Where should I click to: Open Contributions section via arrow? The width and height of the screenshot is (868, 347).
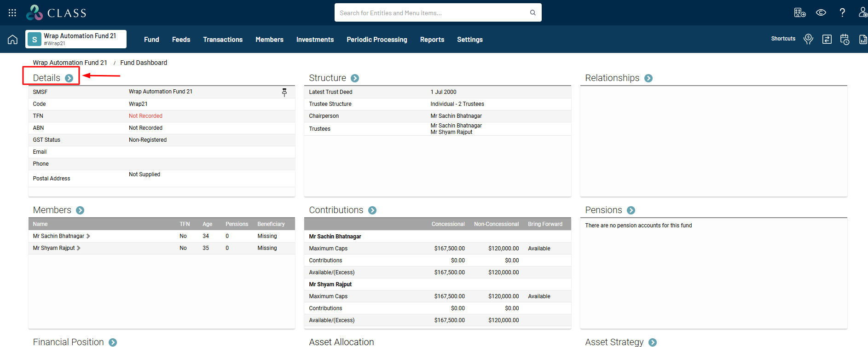tap(372, 210)
